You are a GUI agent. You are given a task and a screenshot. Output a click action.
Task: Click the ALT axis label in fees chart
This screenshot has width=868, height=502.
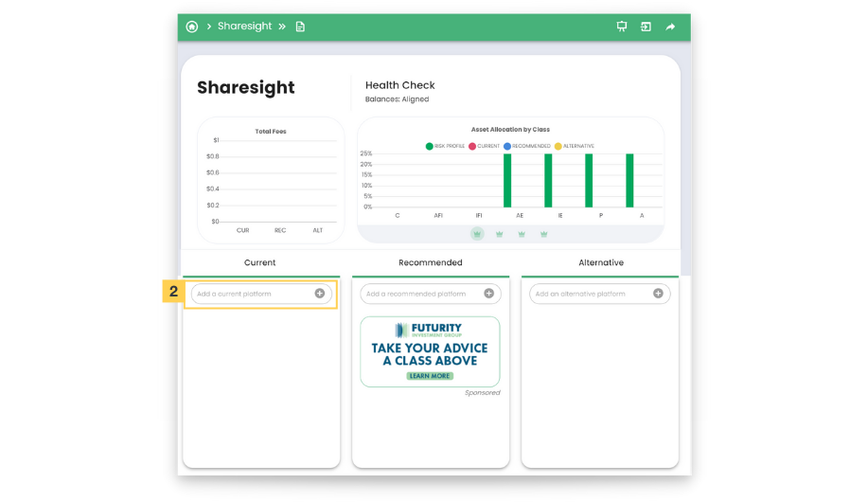pos(318,230)
